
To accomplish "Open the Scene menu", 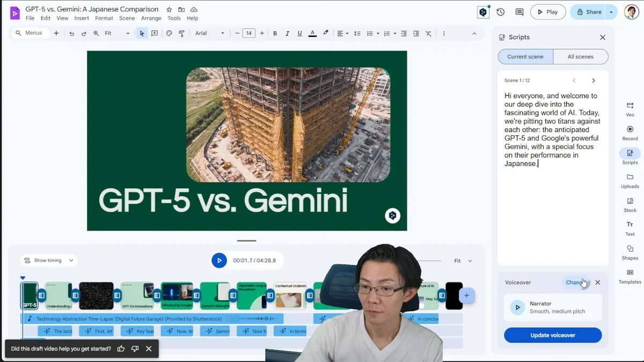I will pyautogui.click(x=127, y=18).
